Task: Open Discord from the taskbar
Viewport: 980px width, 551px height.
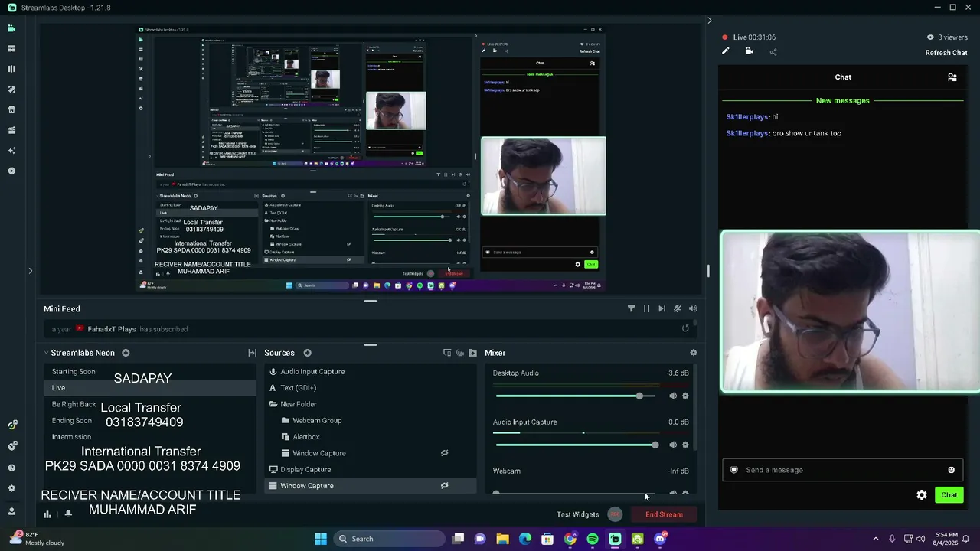Action: click(x=660, y=539)
